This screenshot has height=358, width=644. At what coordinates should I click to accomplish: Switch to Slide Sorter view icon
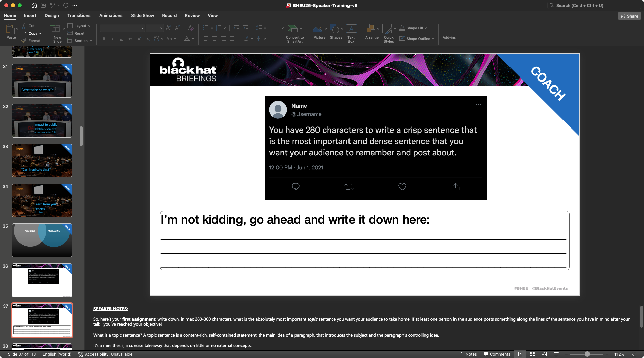coord(532,354)
